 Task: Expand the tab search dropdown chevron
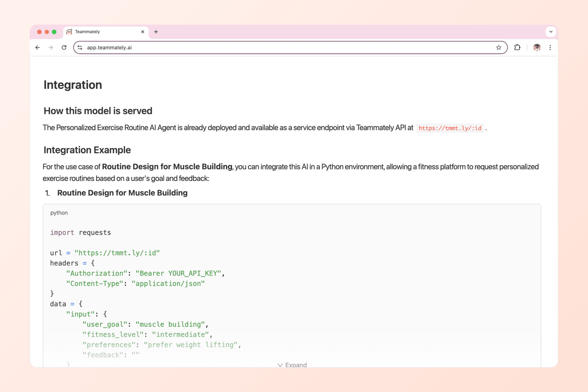point(551,32)
